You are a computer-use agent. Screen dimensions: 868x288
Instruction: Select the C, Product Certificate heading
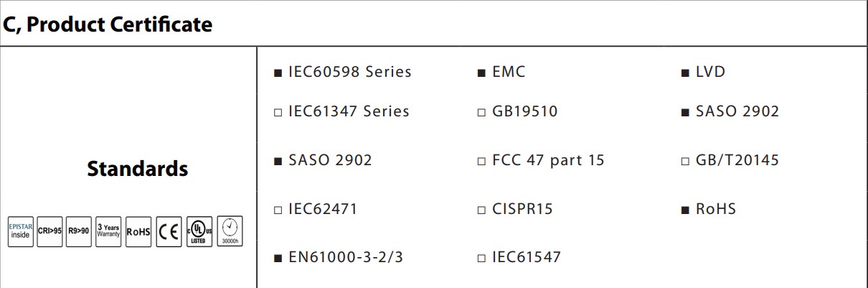click(108, 24)
